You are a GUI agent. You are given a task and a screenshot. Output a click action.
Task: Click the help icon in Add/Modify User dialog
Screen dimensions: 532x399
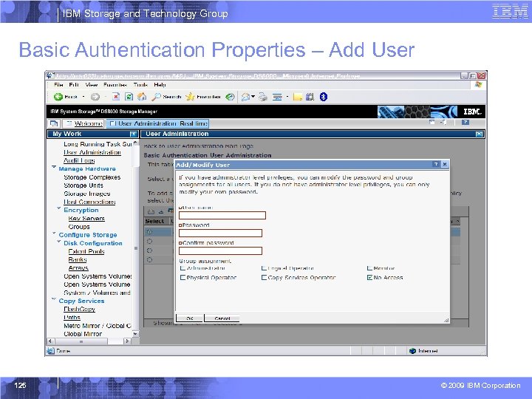(x=436, y=165)
